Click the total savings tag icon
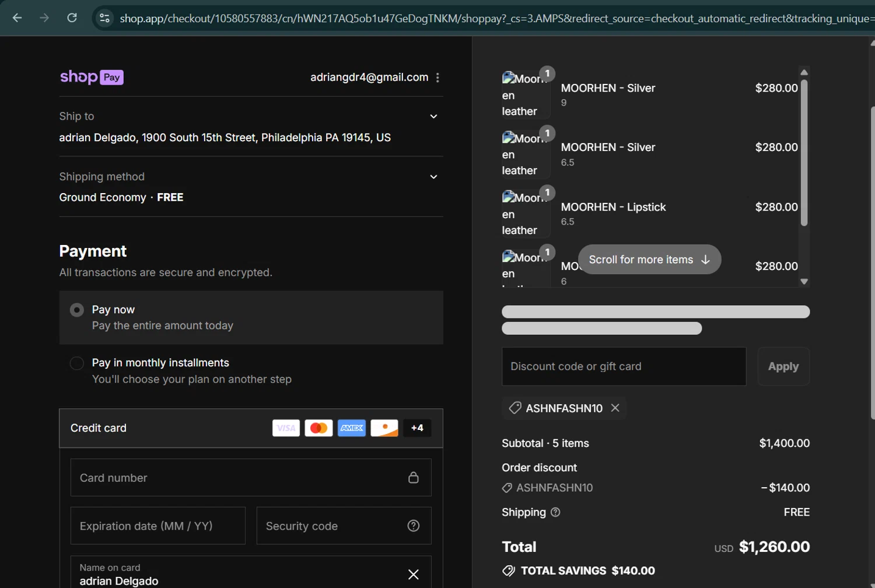The height and width of the screenshot is (588, 875). click(509, 571)
